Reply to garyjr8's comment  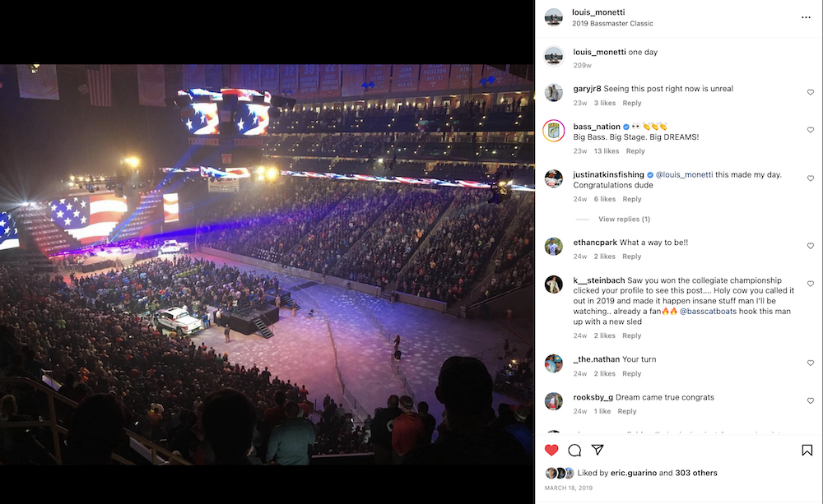point(632,104)
